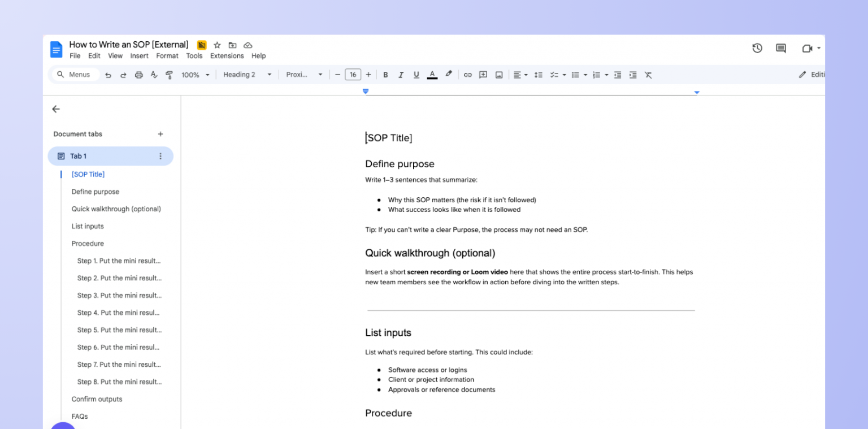This screenshot has width=868, height=429.
Task: Click the undo arrow icon
Action: (x=108, y=75)
